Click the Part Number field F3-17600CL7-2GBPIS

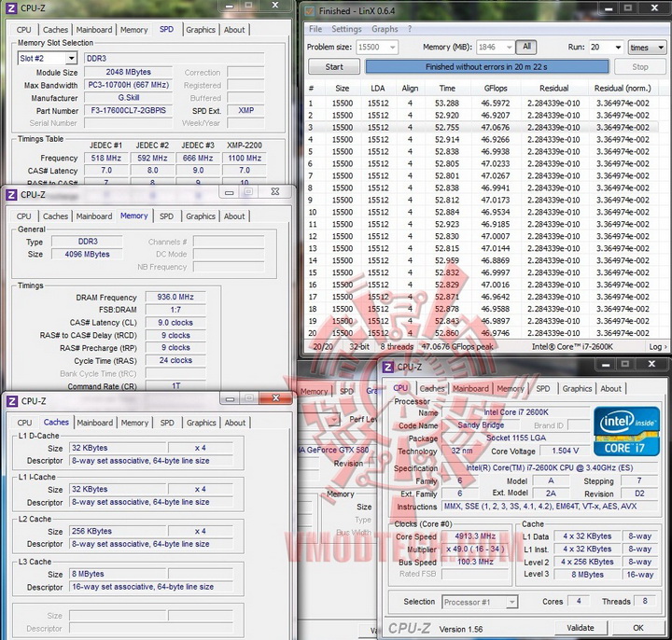(129, 110)
